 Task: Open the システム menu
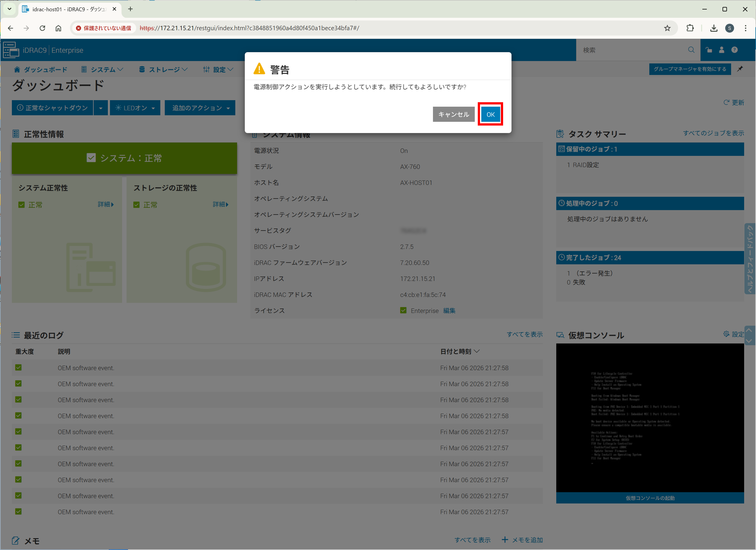[103, 69]
